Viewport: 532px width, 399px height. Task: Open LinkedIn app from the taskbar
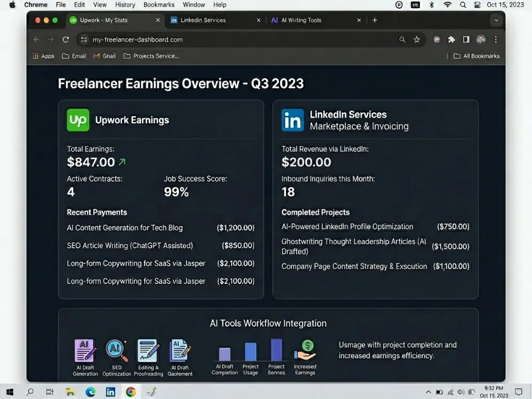click(x=110, y=392)
